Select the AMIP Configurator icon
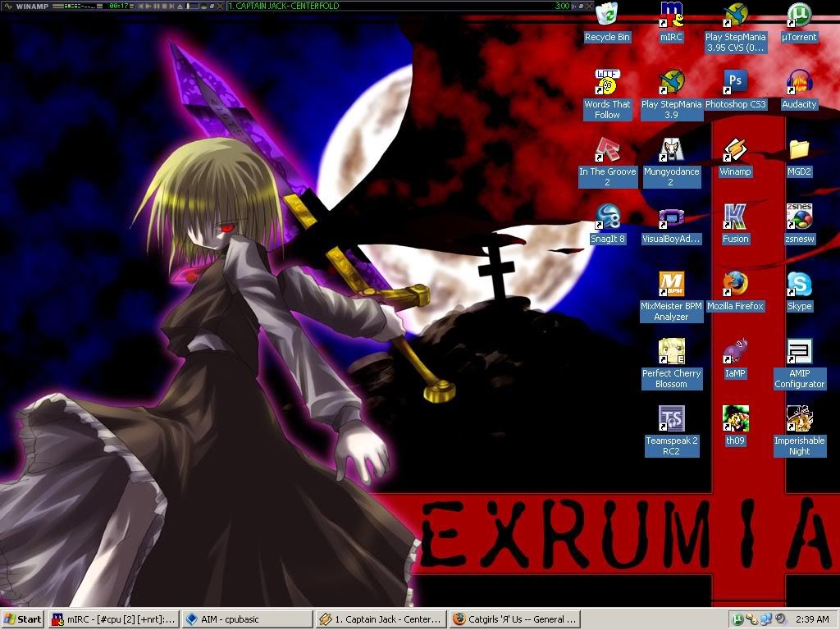This screenshot has height=630, width=840. point(799,364)
